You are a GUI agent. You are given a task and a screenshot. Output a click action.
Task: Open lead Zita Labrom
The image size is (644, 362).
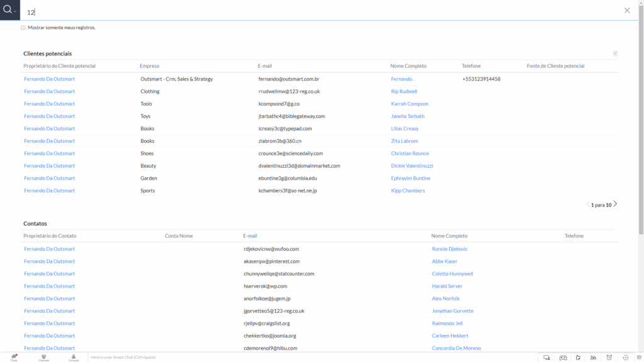404,141
